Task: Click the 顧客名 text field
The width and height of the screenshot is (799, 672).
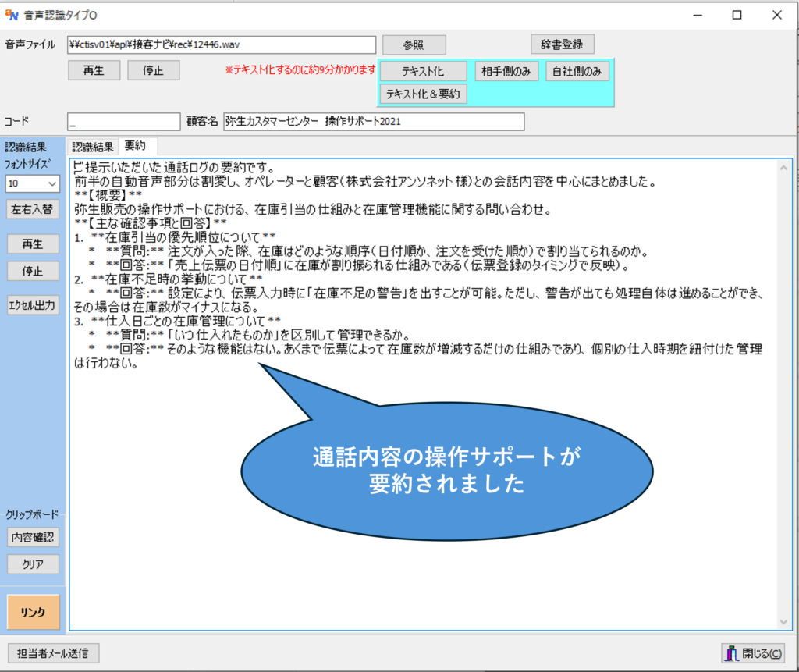Action: click(373, 122)
